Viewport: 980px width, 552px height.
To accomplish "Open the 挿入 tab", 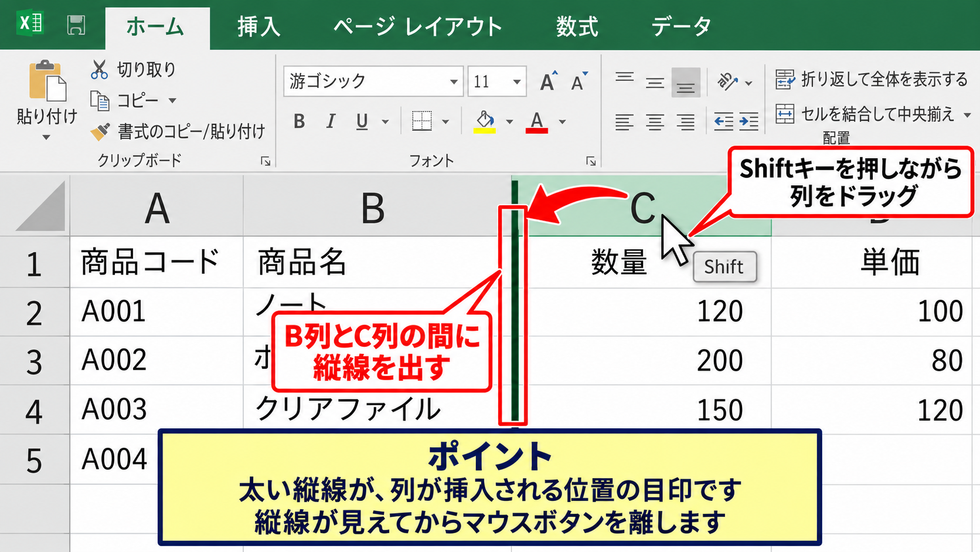I will pos(259,27).
